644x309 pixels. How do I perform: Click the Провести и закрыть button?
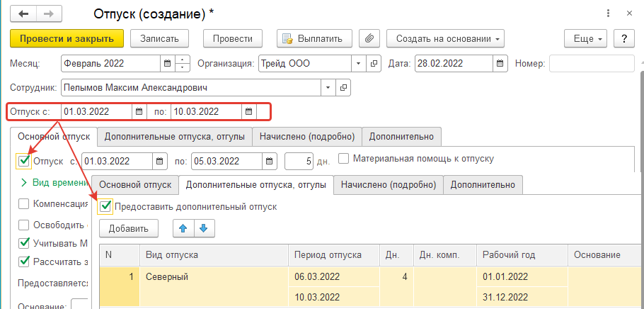67,38
